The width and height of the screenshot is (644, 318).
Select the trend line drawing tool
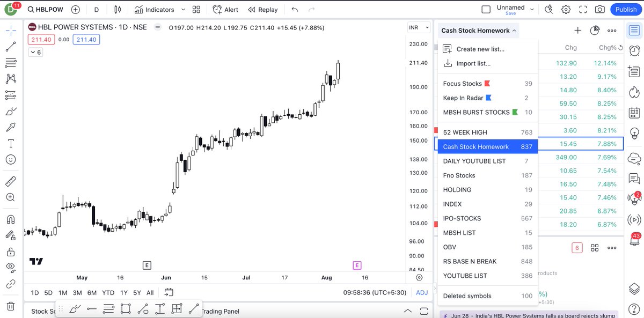[11, 47]
